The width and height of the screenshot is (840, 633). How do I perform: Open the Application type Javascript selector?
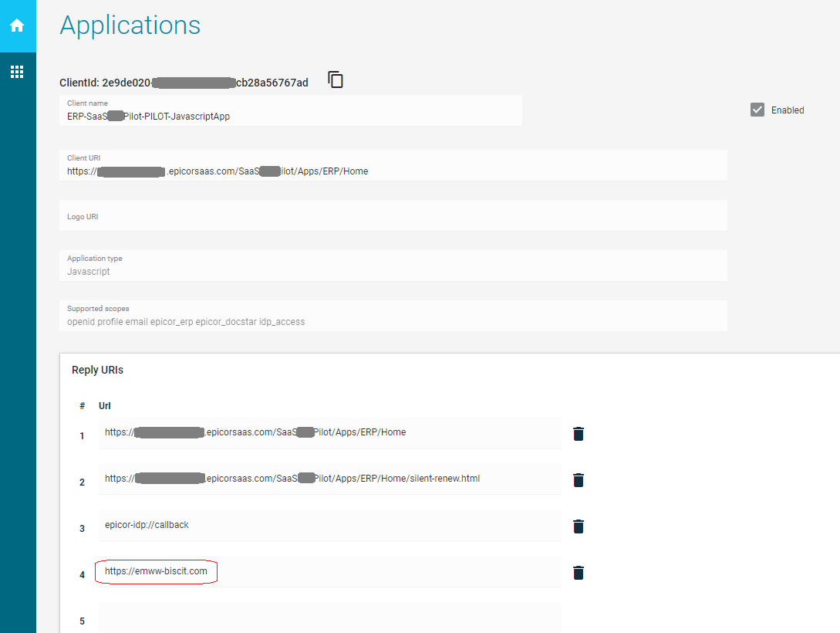point(393,271)
